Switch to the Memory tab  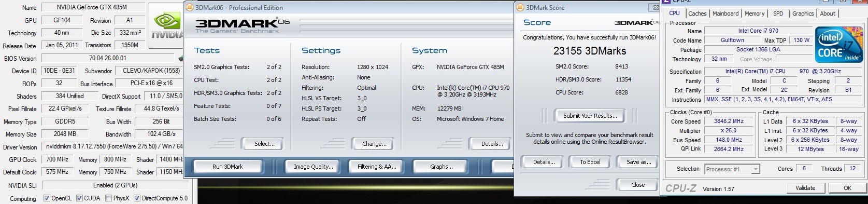pyautogui.click(x=755, y=13)
